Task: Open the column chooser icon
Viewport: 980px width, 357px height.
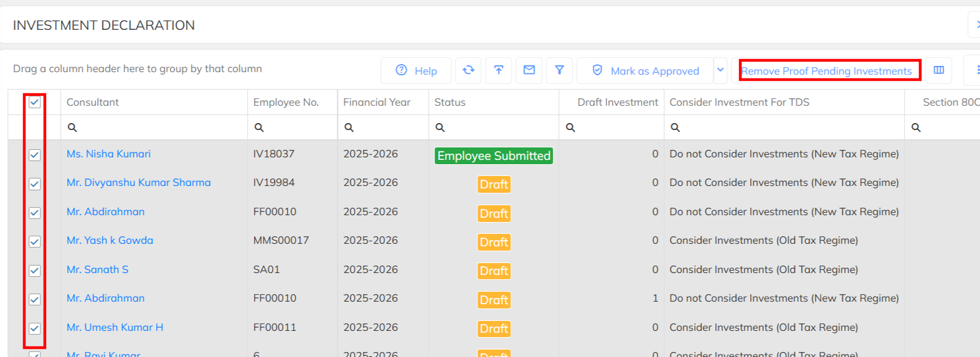Action: click(939, 70)
